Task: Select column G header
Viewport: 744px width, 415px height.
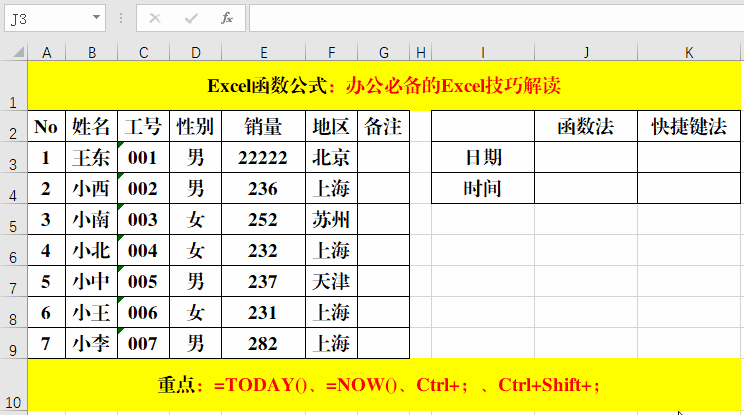Action: [x=383, y=52]
